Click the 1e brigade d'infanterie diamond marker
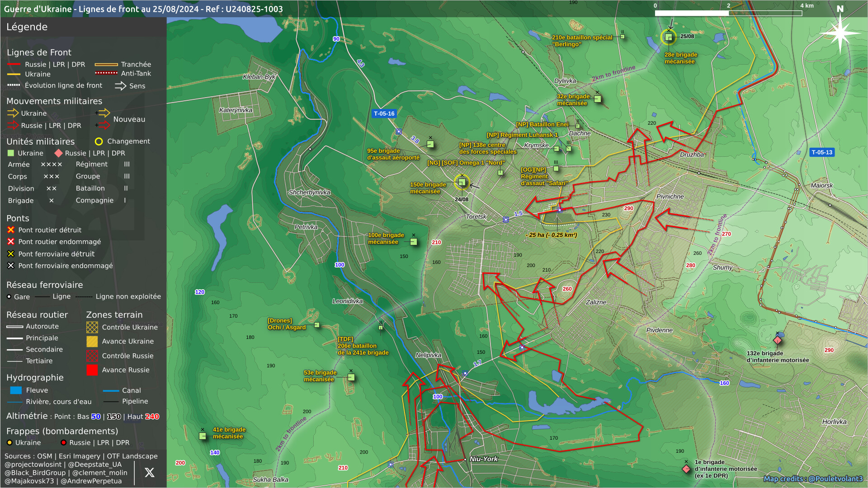The width and height of the screenshot is (868, 488). pos(686,469)
